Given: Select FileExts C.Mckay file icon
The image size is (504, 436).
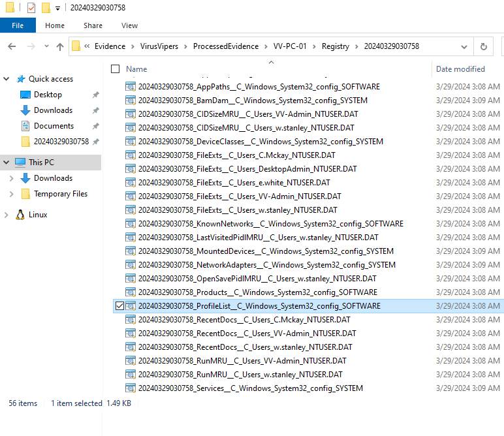Looking at the screenshot, I should (130, 155).
